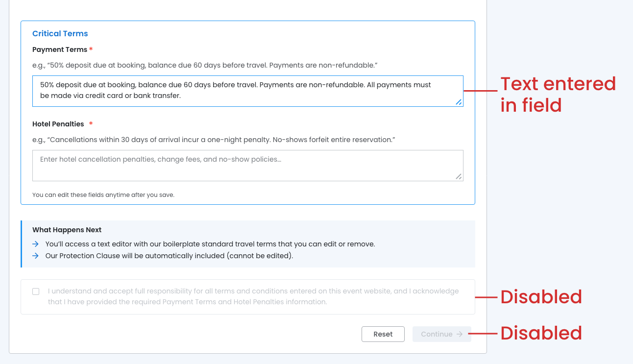The width and height of the screenshot is (633, 364).
Task: Click the Hotel Penalties example hint text
Action: [214, 140]
